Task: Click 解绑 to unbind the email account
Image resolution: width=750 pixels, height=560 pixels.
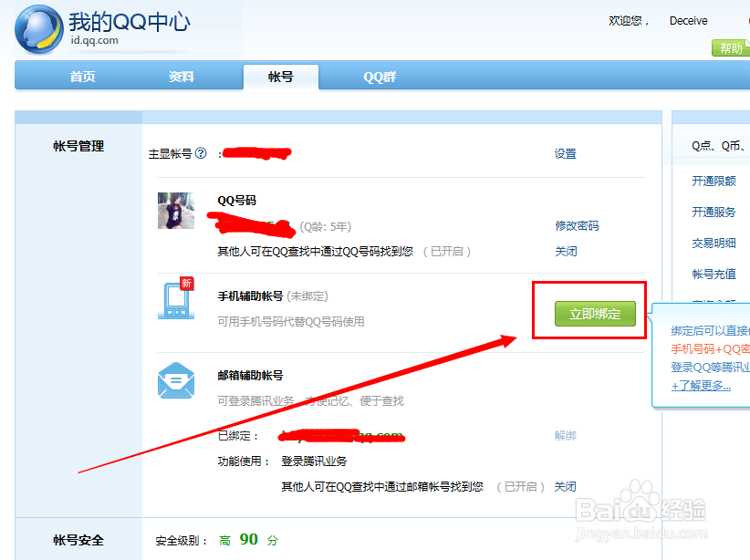Action: coord(566,435)
